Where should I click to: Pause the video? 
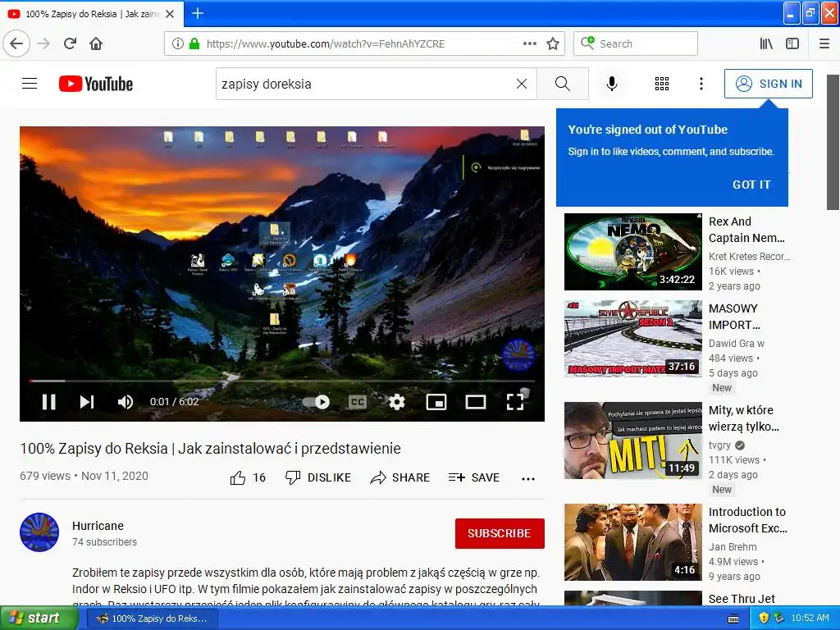[48, 402]
